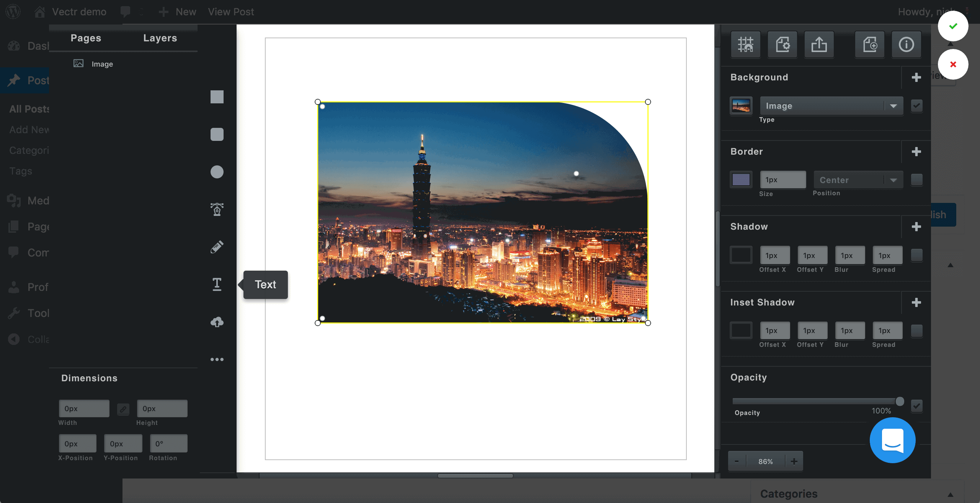This screenshot has width=980, height=503.
Task: Add a new Border with plus
Action: pos(916,152)
